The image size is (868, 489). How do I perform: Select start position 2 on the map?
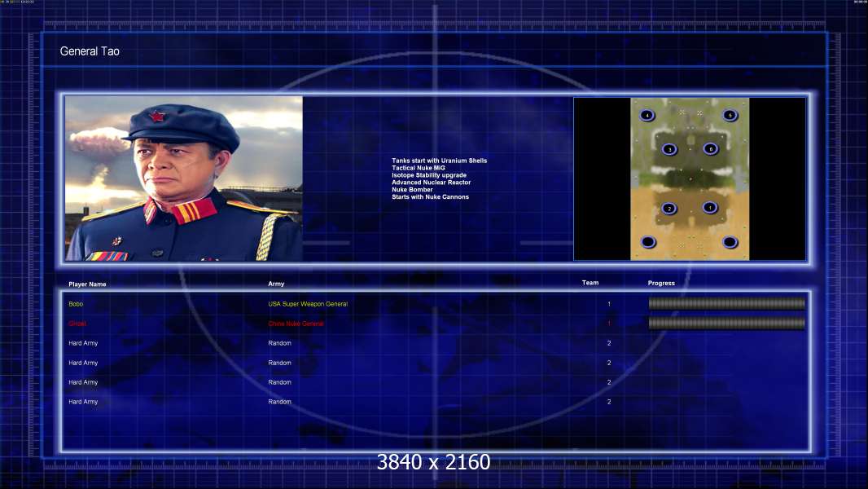pos(669,209)
